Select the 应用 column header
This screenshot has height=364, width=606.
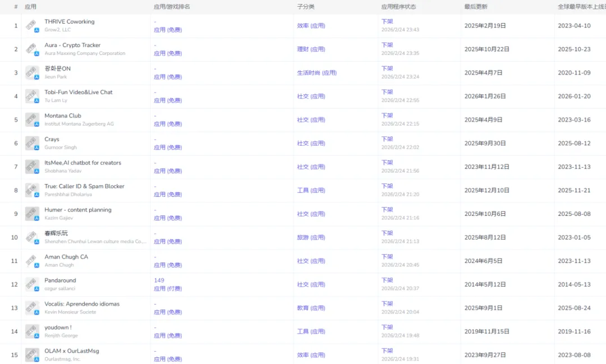coord(30,7)
